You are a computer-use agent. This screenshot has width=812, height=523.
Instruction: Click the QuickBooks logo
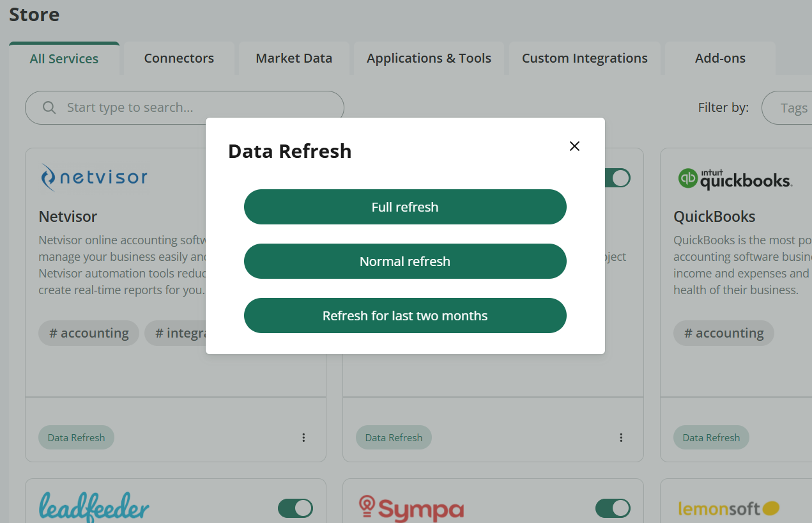coord(735,178)
